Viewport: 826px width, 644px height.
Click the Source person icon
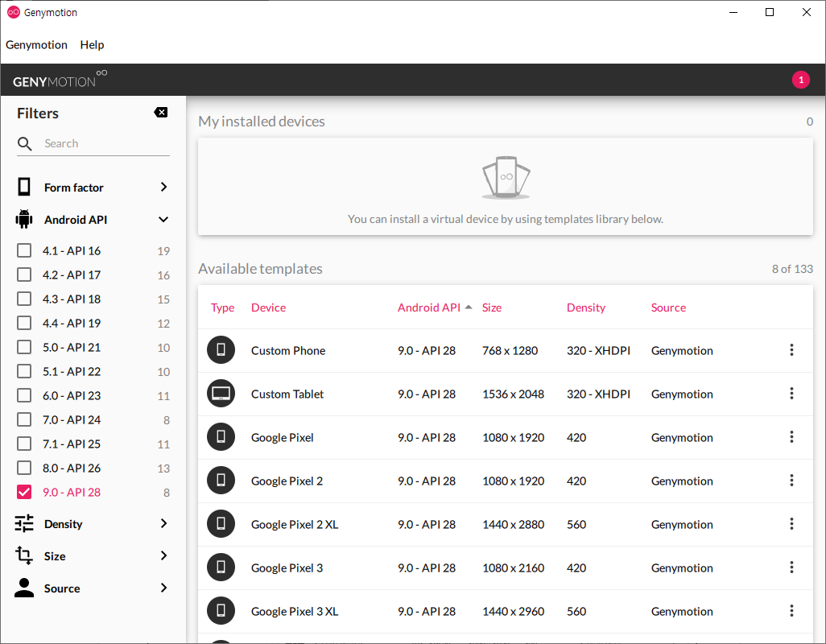24,588
